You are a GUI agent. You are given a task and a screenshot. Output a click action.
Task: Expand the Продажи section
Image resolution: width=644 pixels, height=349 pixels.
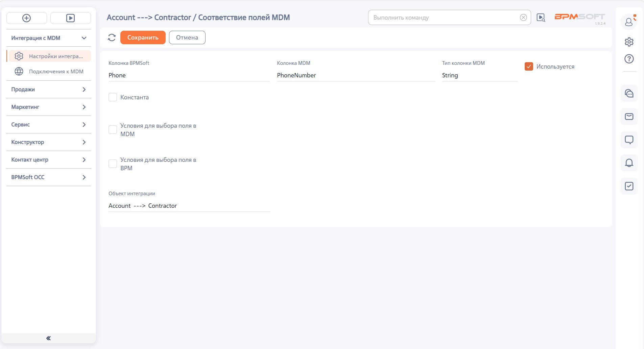pyautogui.click(x=49, y=90)
